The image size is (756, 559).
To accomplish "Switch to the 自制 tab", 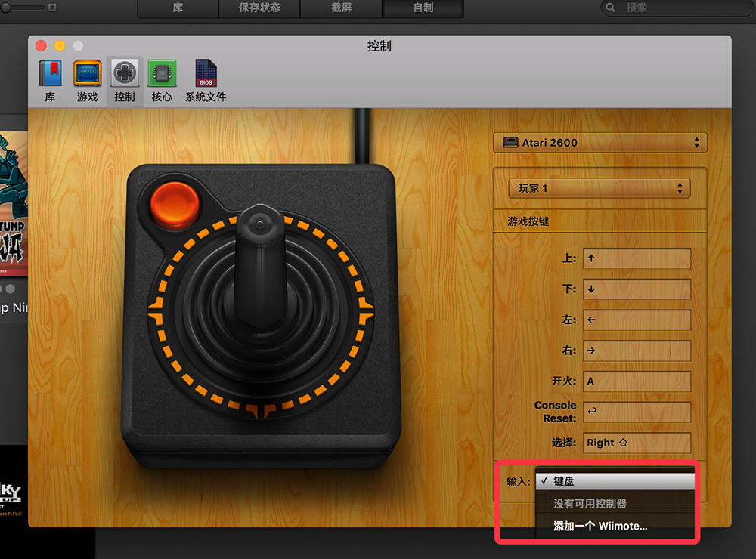I will click(423, 8).
